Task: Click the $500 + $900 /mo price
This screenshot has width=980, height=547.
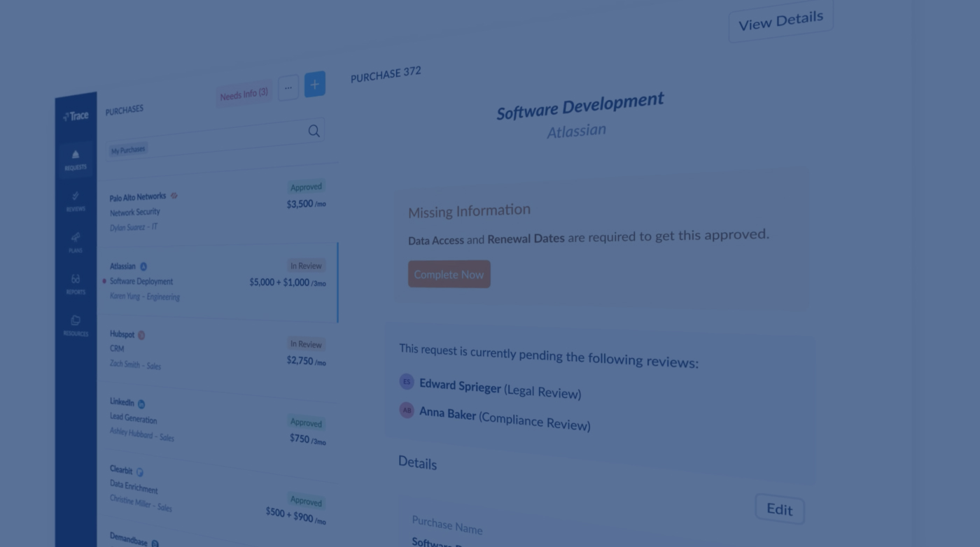Action: pyautogui.click(x=295, y=516)
